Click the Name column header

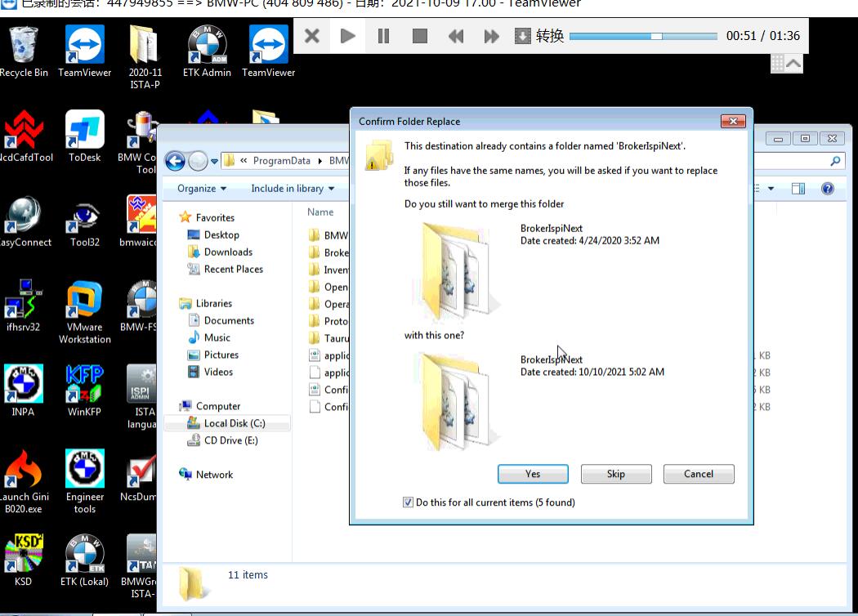click(x=320, y=212)
